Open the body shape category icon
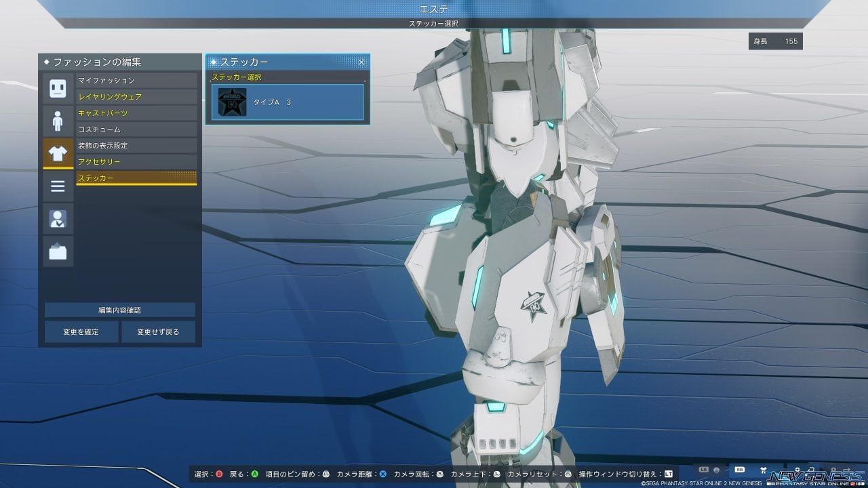This screenshot has height=488, width=868. pos(58,121)
